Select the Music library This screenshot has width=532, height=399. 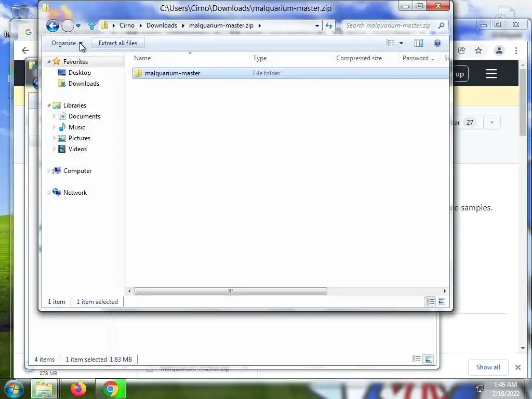point(77,127)
